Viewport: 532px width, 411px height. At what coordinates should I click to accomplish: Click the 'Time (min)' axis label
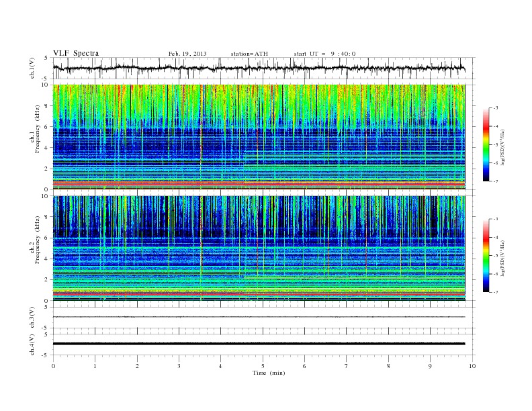(x=269, y=373)
